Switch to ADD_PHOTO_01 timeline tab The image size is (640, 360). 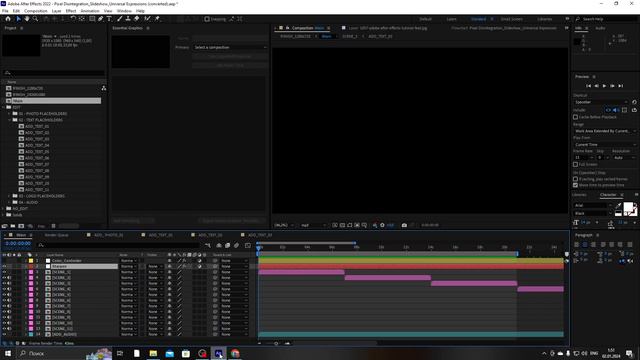109,235
